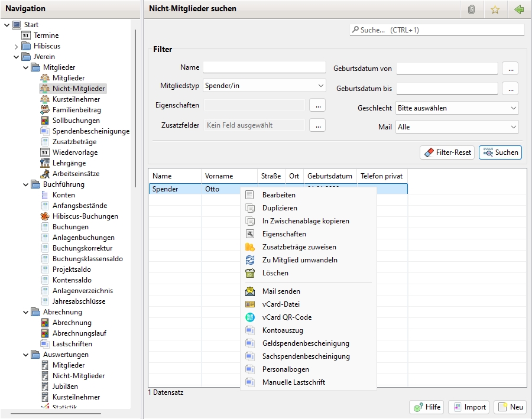The height and width of the screenshot is (419, 532).
Task: Open Lehrgänge in the navigation tree
Action: (x=69, y=163)
